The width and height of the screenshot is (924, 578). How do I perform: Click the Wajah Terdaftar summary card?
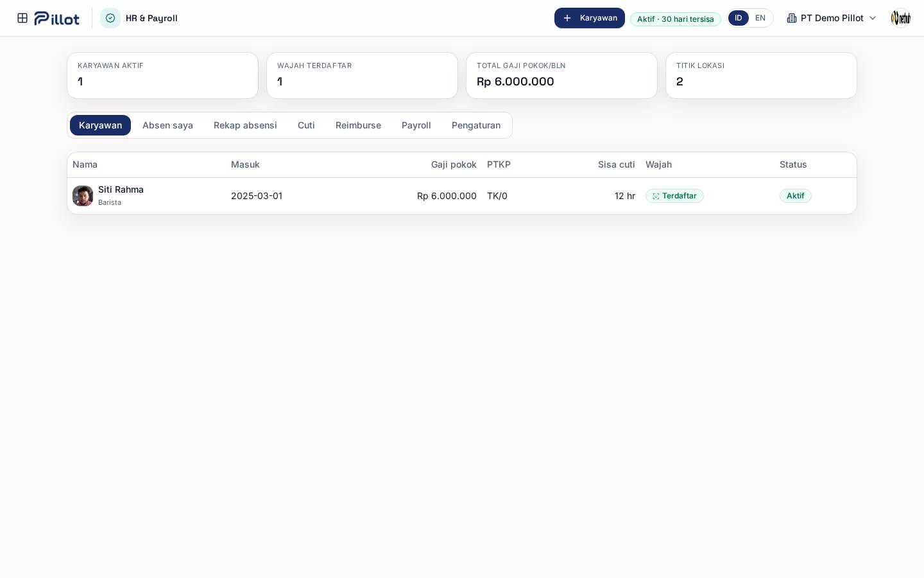click(x=362, y=75)
